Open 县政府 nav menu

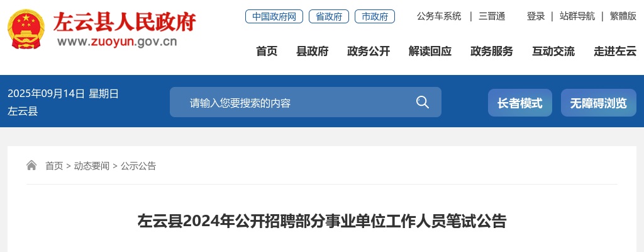point(313,52)
